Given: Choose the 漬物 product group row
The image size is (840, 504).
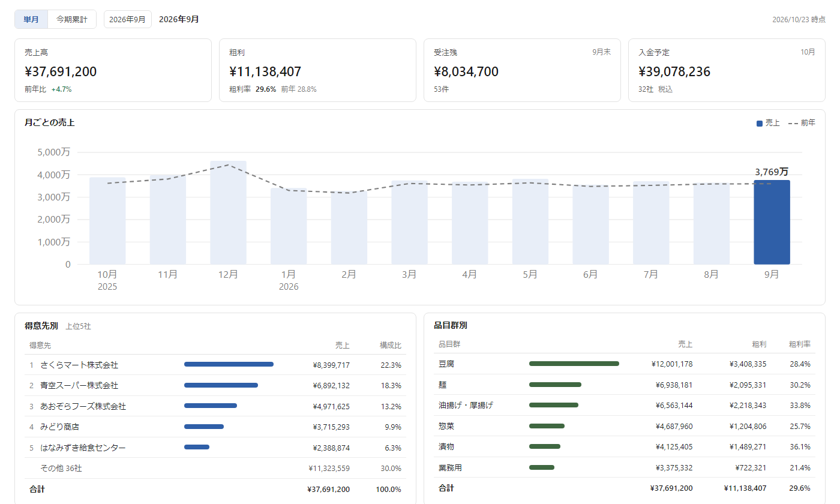Looking at the screenshot, I should click(625, 446).
